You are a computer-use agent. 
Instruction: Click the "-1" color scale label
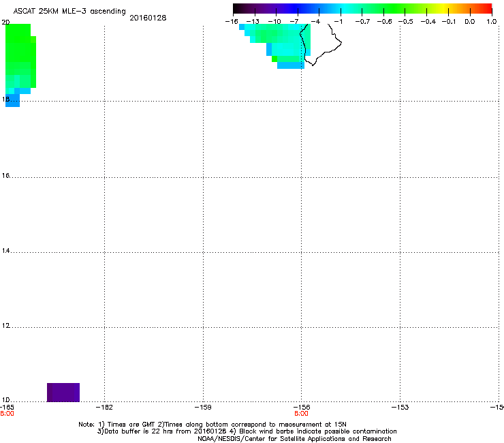[338, 22]
